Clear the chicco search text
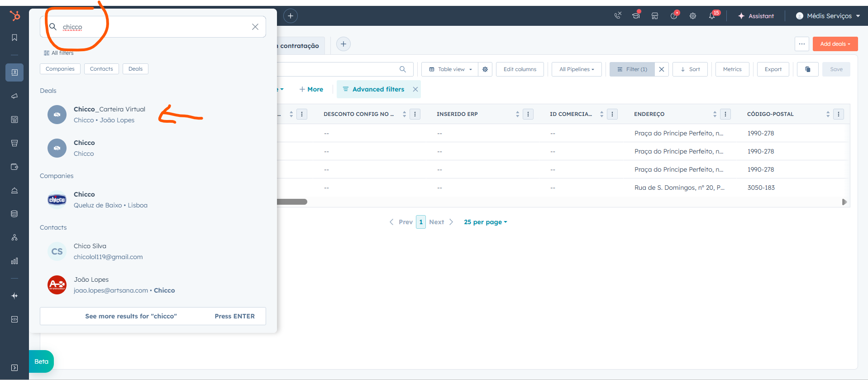 pyautogui.click(x=255, y=27)
